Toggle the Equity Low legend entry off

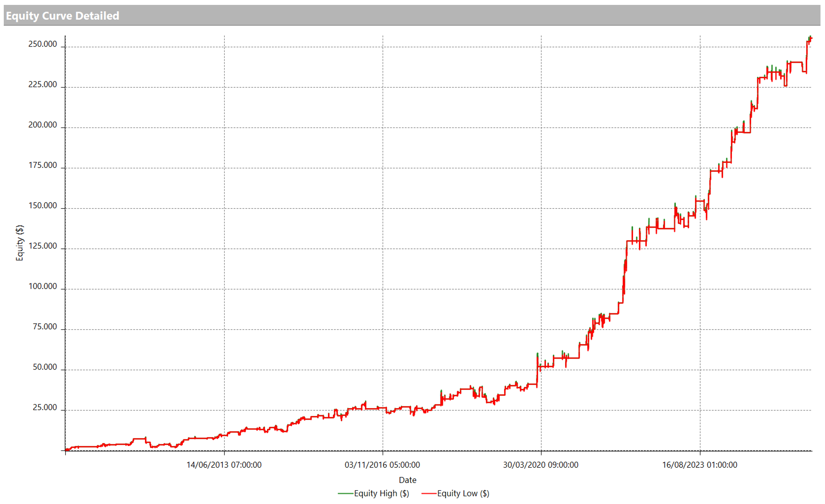click(x=463, y=493)
